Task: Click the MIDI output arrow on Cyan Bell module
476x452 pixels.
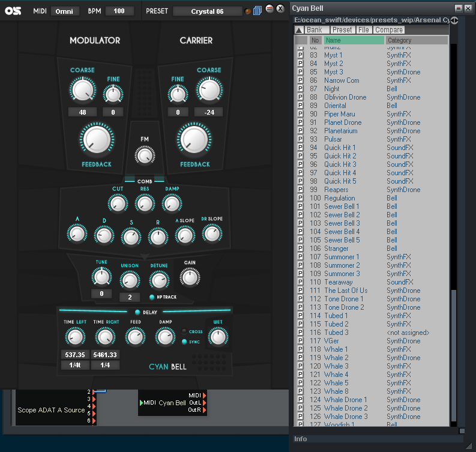Action: pyautogui.click(x=205, y=395)
